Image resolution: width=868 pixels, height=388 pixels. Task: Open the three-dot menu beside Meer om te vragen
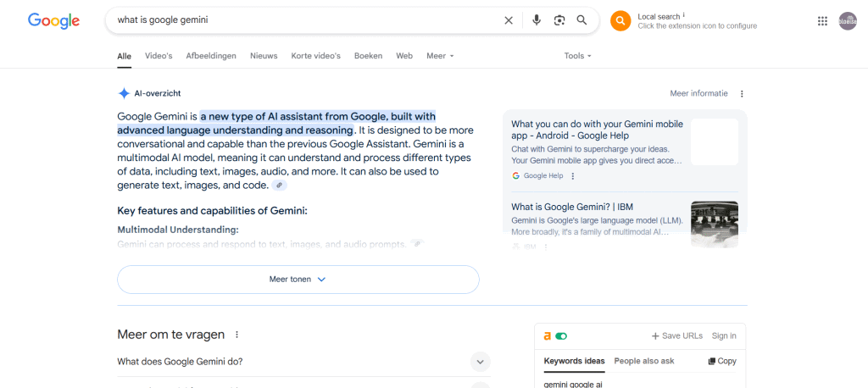(x=237, y=335)
